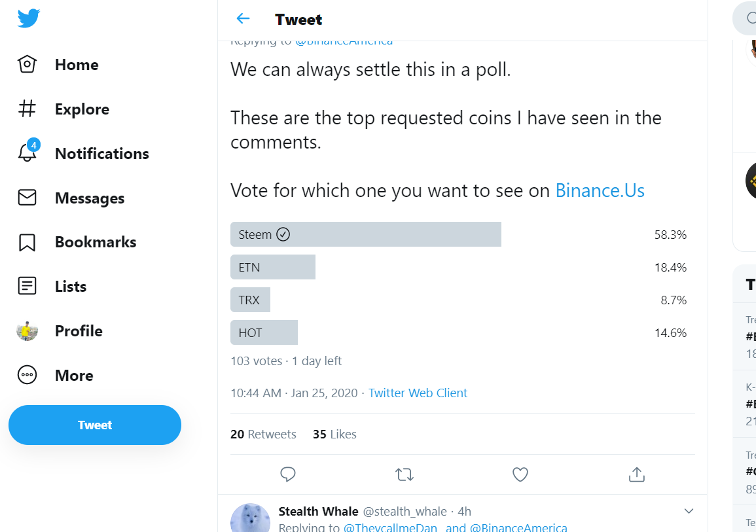Screen dimensions: 756x532
Task: Open the Binance.Us link
Action: tap(600, 190)
